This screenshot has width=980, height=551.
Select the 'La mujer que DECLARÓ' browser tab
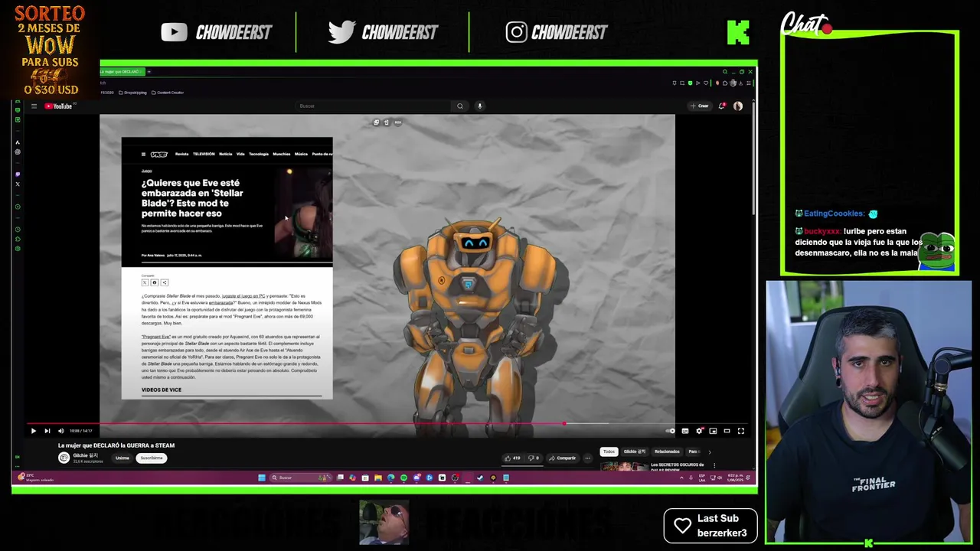point(122,72)
